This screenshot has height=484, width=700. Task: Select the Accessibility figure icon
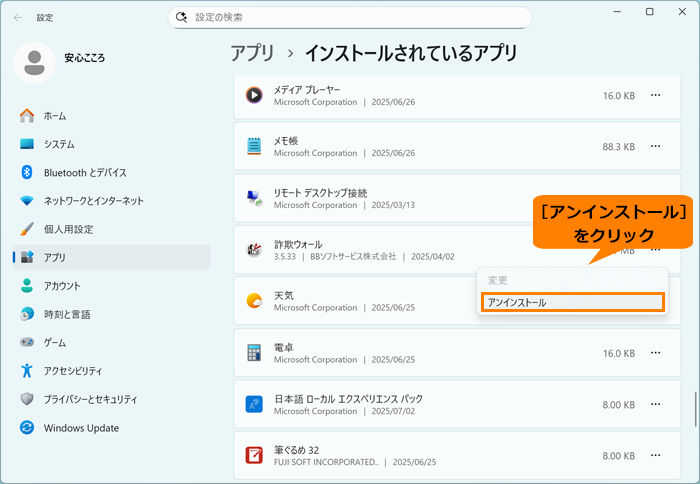(x=27, y=370)
